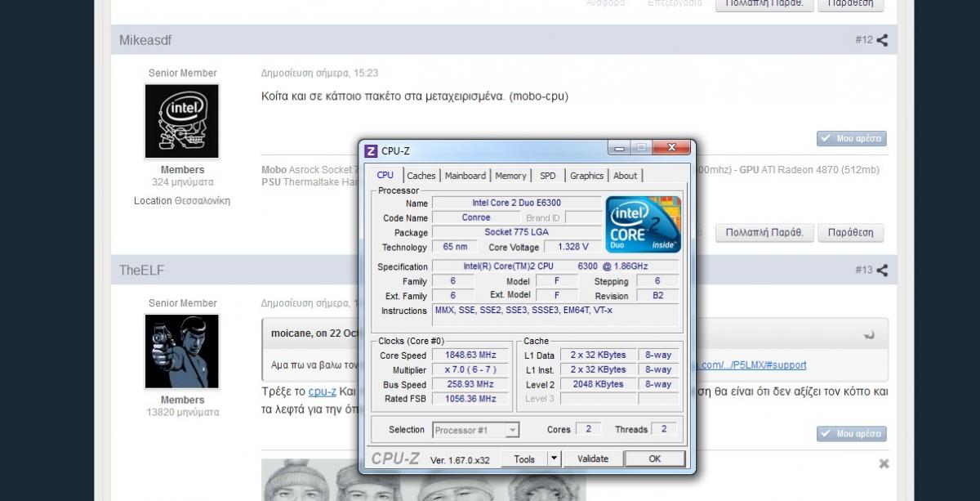Click the Validate button

coord(593,459)
